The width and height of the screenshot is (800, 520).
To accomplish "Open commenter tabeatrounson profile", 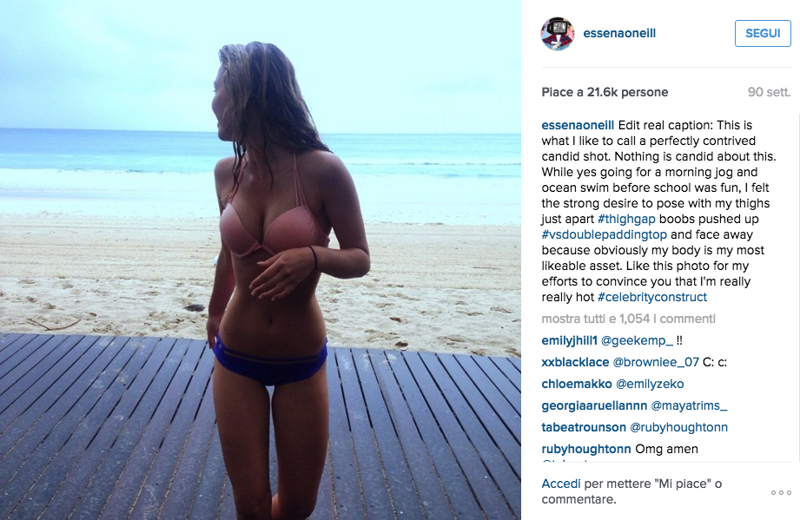I will 584,427.
